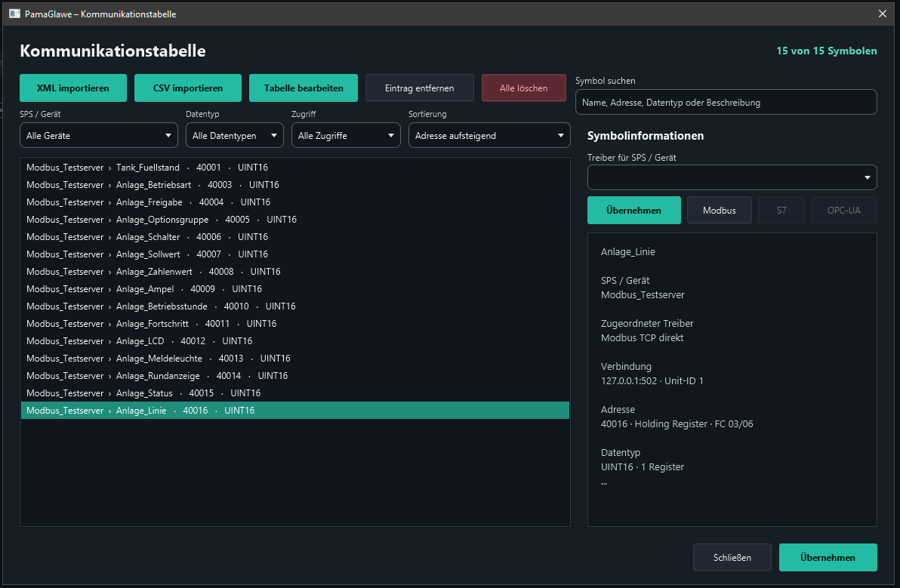900x588 pixels.
Task: Click XML importieren button
Action: pyautogui.click(x=73, y=88)
